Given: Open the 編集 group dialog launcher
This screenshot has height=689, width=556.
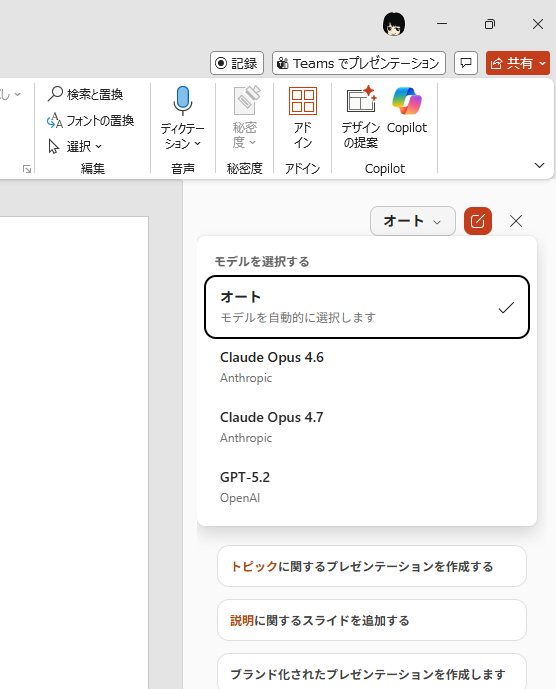Looking at the screenshot, I should click(x=27, y=169).
